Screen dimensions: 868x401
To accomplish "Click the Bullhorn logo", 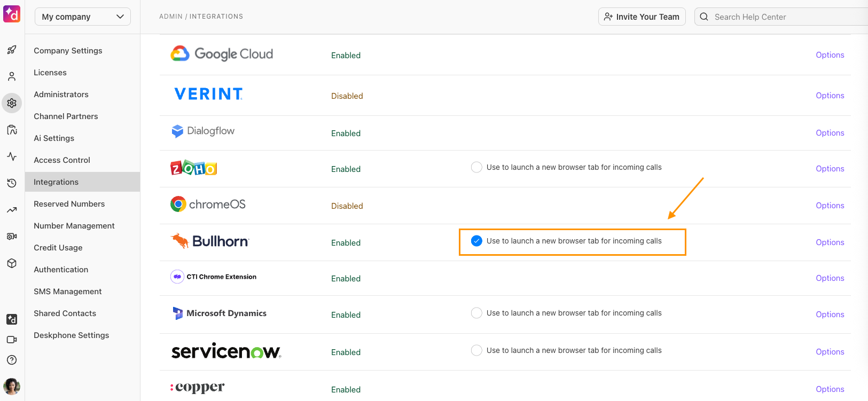I will (x=210, y=241).
